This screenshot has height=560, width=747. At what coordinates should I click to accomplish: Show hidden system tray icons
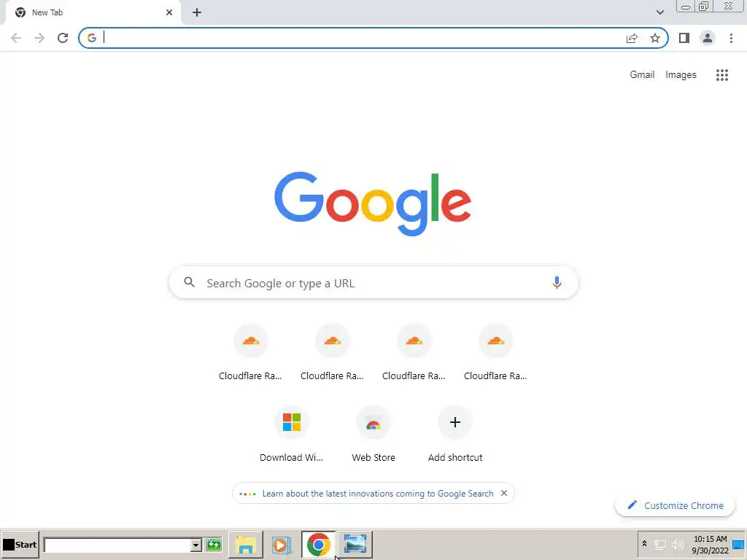644,544
